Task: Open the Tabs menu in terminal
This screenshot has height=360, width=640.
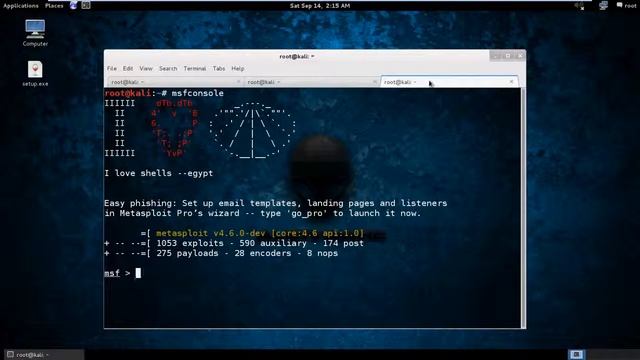Action: 219,69
